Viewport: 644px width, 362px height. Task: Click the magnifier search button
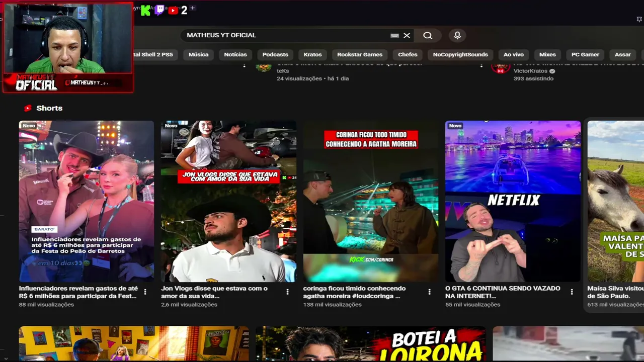(428, 35)
